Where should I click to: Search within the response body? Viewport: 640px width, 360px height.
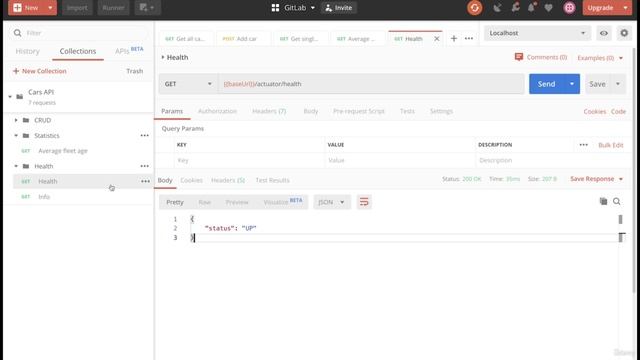(617, 201)
